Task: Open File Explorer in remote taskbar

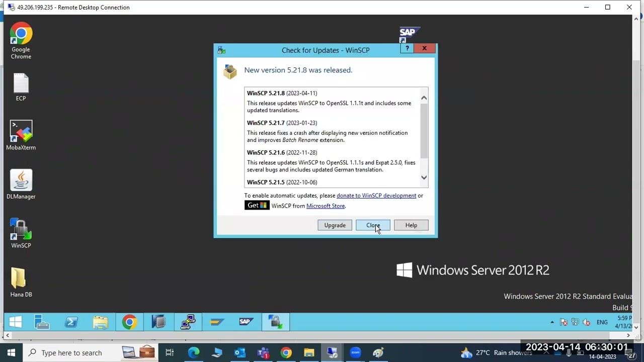Action: (100, 322)
